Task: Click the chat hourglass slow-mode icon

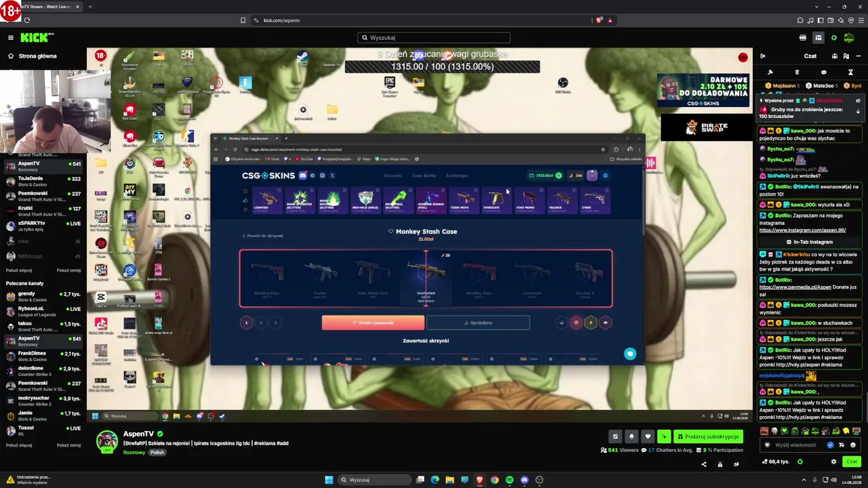Action: coord(850,73)
